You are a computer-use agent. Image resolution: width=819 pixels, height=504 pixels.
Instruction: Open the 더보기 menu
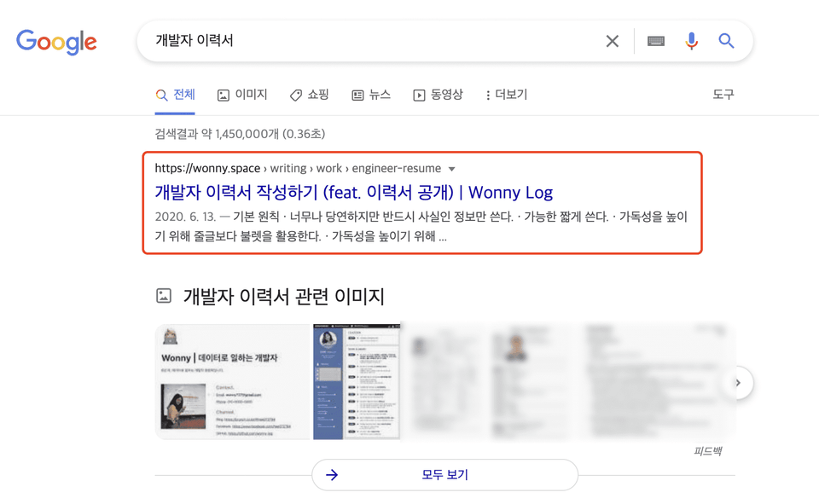[506, 95]
